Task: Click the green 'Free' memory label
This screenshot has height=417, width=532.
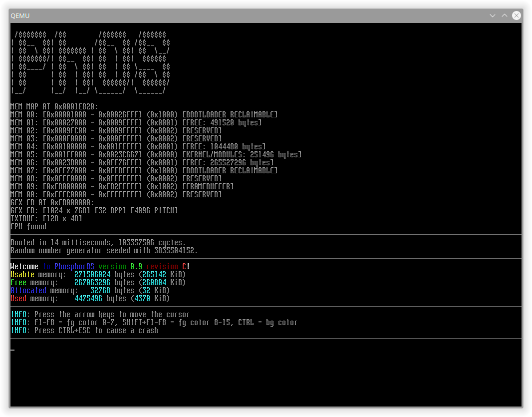Action: 18,283
